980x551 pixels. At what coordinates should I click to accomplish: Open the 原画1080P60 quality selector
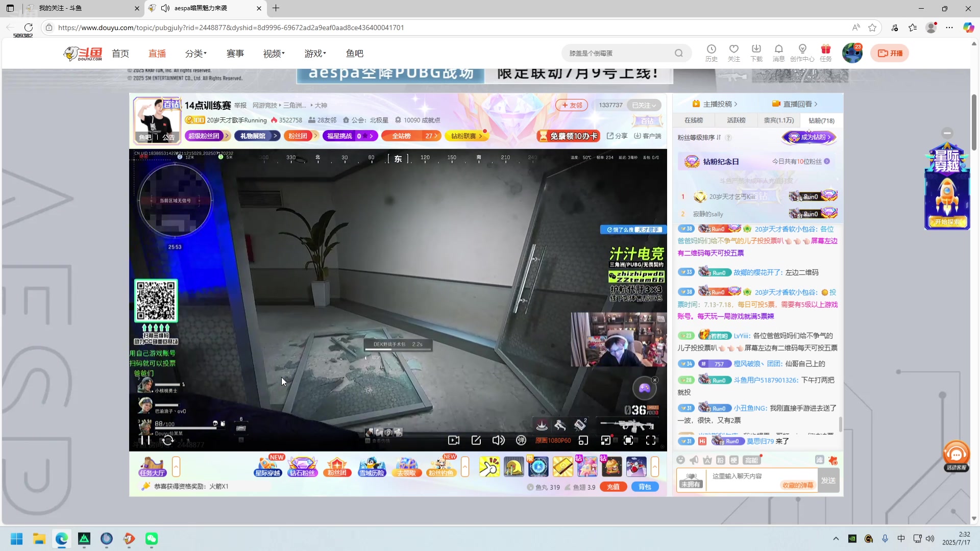[x=553, y=440]
